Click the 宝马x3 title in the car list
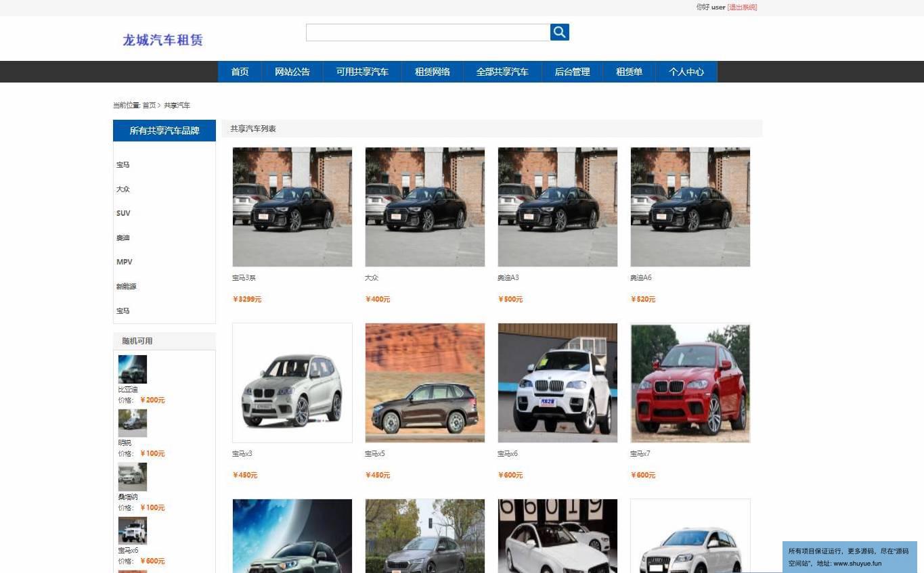This screenshot has height=573, width=924. [x=242, y=454]
